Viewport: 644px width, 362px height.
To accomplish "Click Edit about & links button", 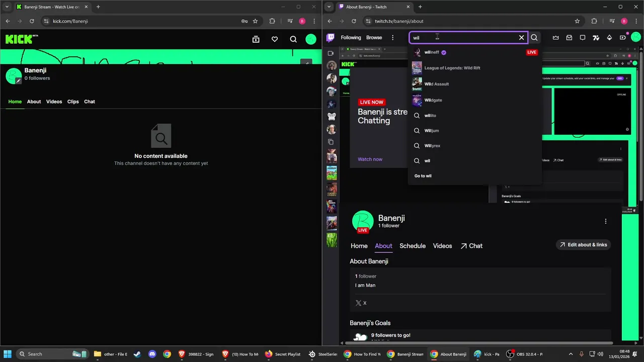I will click(x=583, y=245).
